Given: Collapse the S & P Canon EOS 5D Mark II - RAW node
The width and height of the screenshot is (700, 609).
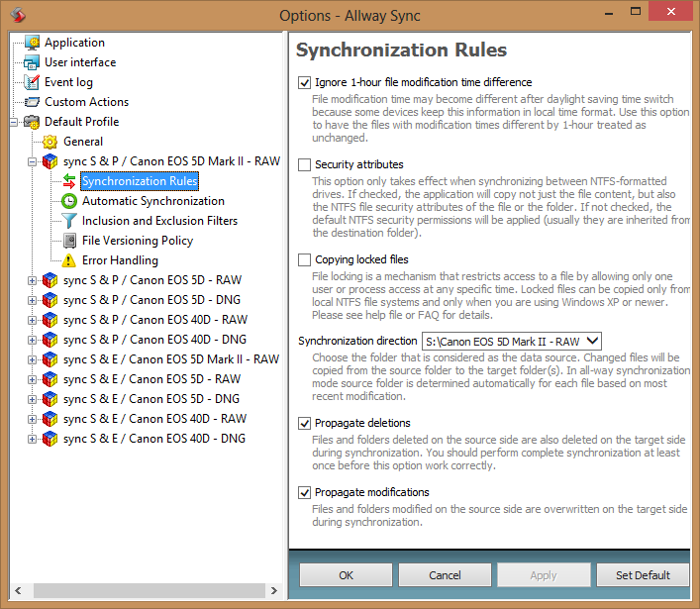Looking at the screenshot, I should [x=32, y=161].
